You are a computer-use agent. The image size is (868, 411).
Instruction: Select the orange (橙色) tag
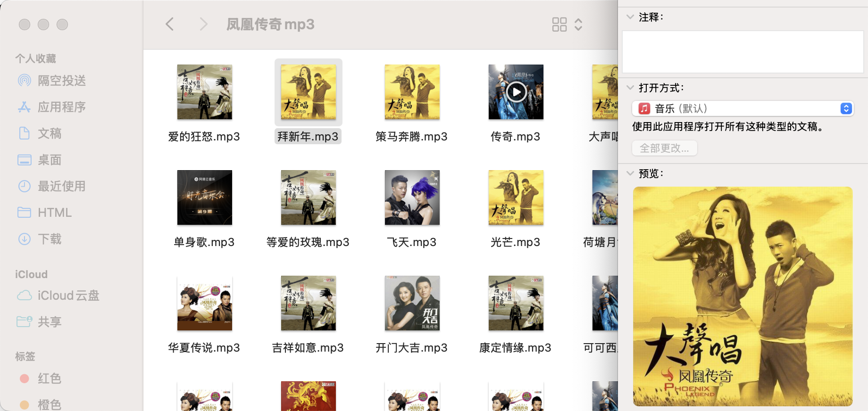click(x=41, y=404)
